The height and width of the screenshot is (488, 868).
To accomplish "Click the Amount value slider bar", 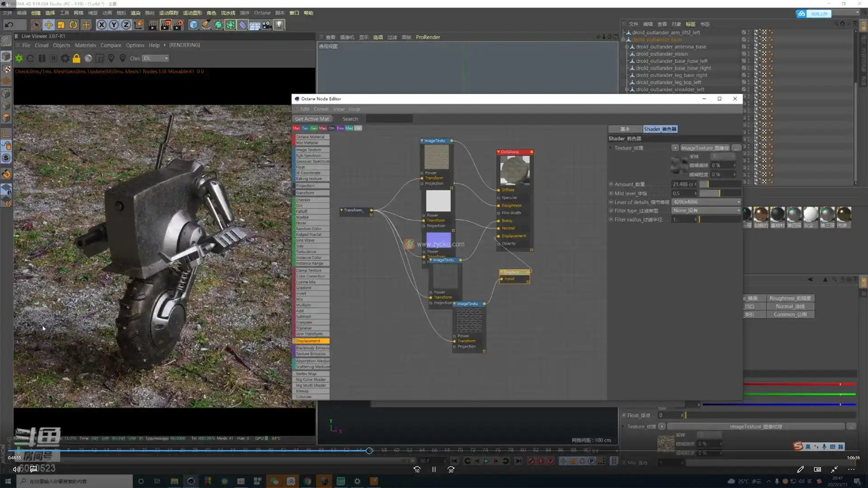I will 720,184.
